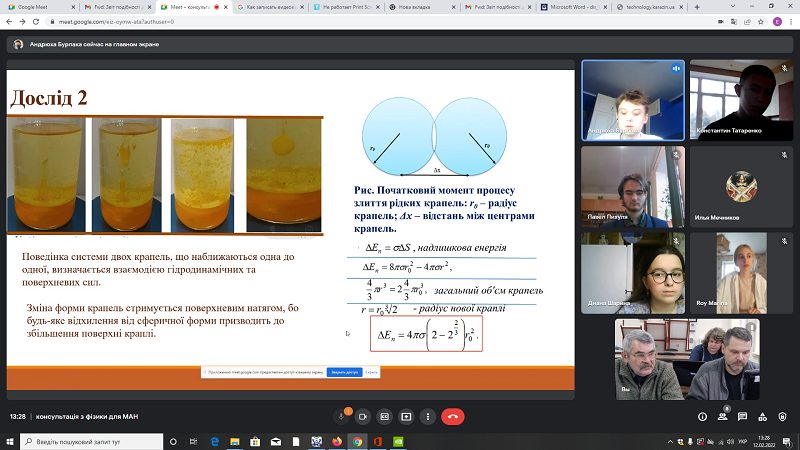Switch to the technology.karazin.ua browser tab
The width and height of the screenshot is (800, 450).
click(649, 7)
